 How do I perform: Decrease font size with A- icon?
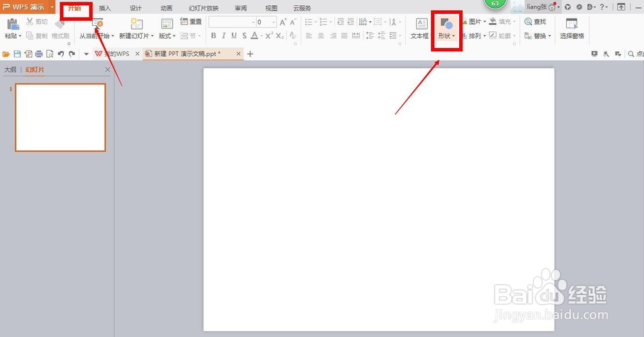tap(293, 22)
